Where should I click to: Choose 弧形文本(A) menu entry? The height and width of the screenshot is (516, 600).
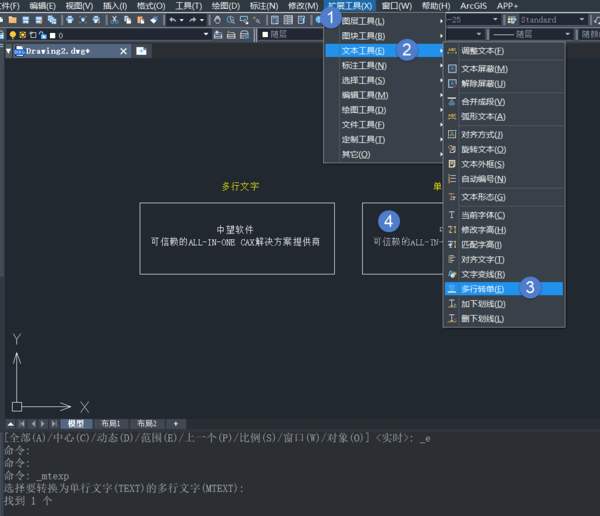504,117
